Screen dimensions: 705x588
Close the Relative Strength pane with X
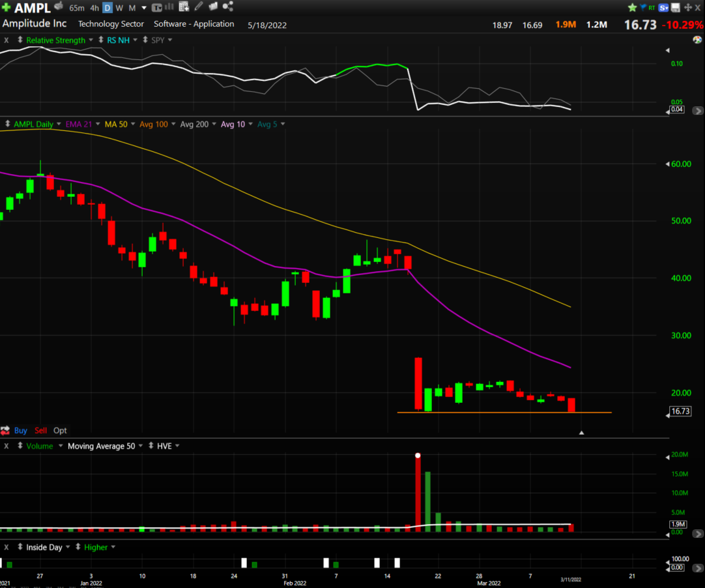(7, 40)
